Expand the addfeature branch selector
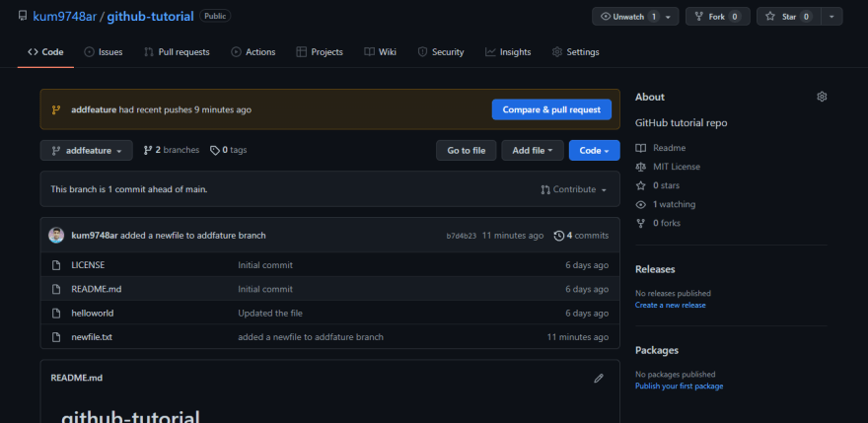 pyautogui.click(x=87, y=151)
